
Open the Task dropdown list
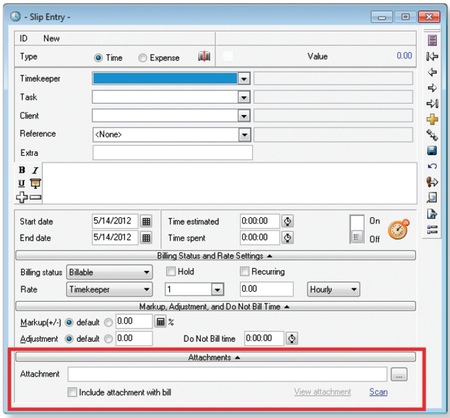pyautogui.click(x=244, y=97)
